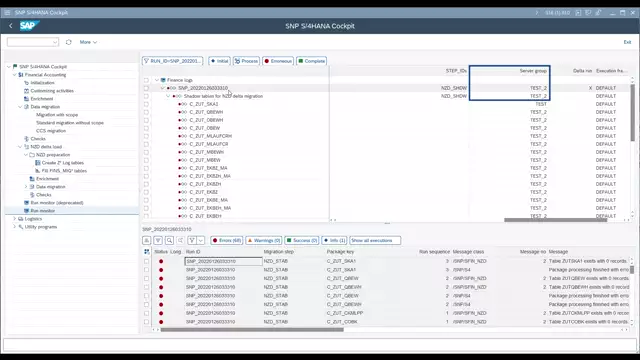Select the Run monitor tree item
The width and height of the screenshot is (640, 360).
point(42,211)
